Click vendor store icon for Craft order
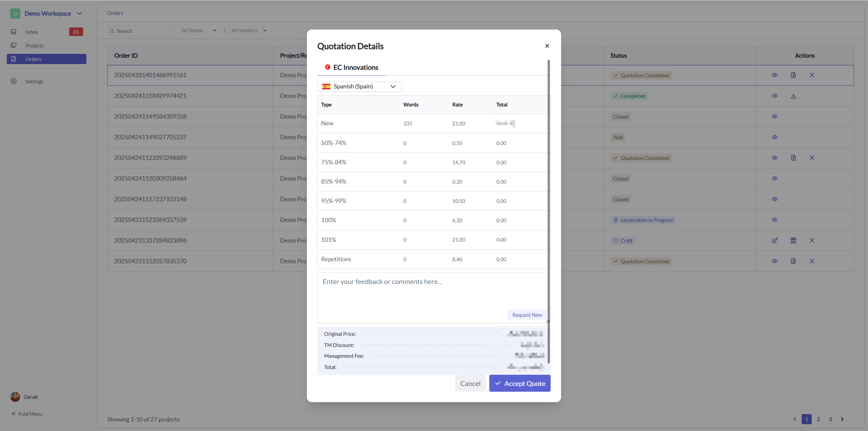868x431 pixels. point(793,241)
